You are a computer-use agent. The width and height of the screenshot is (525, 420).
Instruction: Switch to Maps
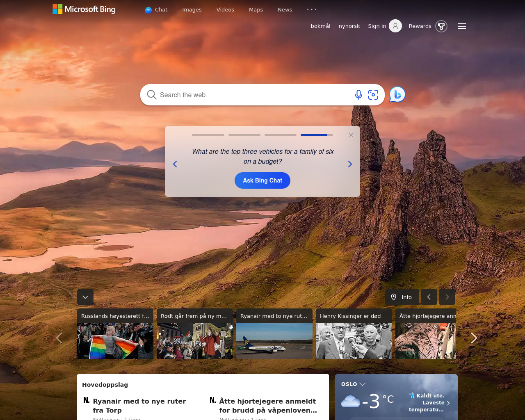tap(256, 10)
